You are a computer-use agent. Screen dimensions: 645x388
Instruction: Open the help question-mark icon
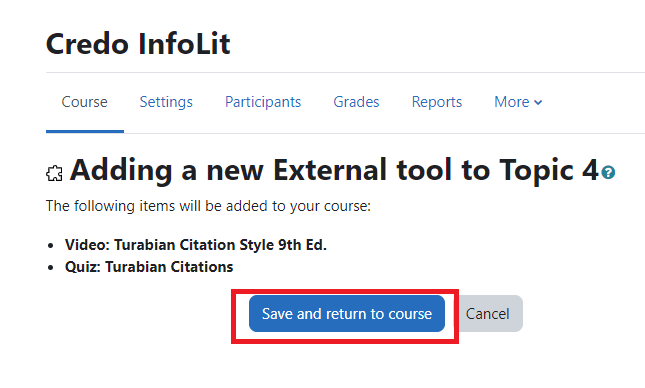pos(608,172)
